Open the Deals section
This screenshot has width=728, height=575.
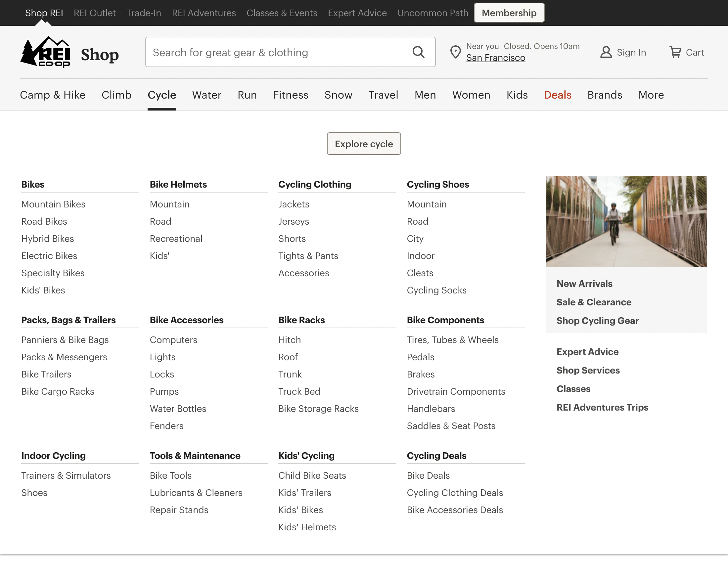point(557,95)
